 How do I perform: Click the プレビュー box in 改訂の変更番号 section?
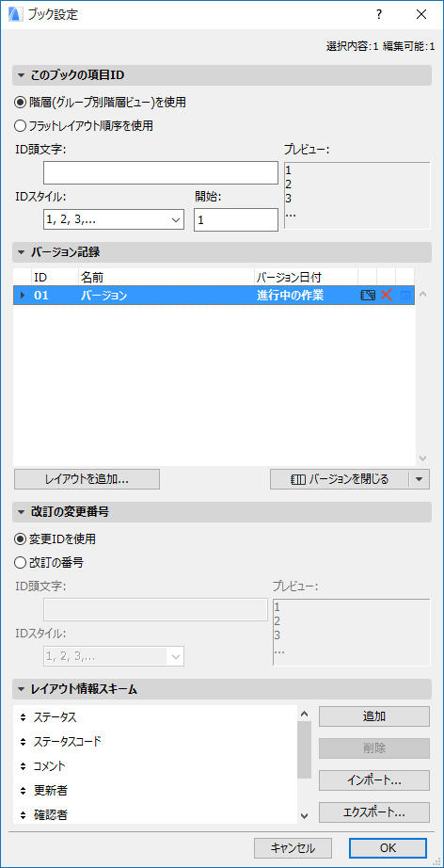click(352, 633)
